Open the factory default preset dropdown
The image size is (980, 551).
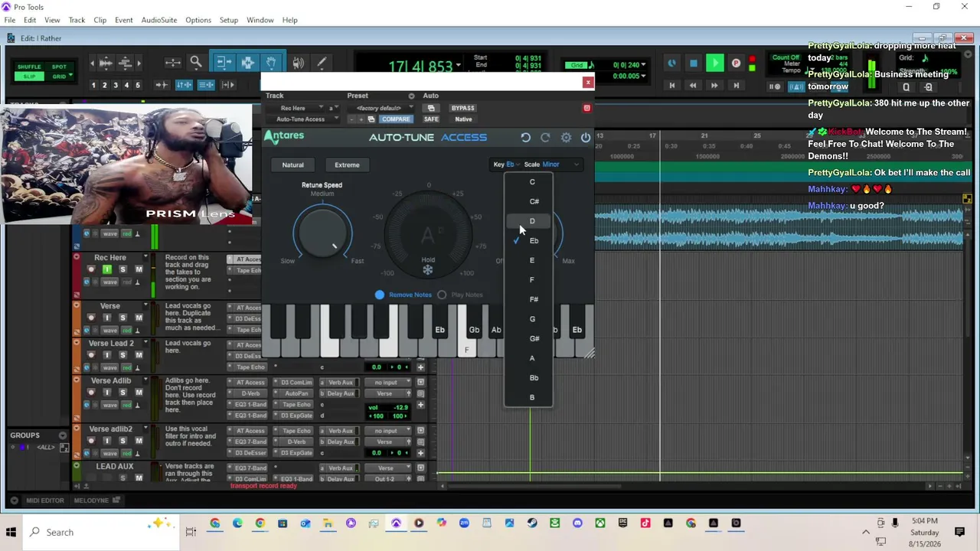[379, 109]
